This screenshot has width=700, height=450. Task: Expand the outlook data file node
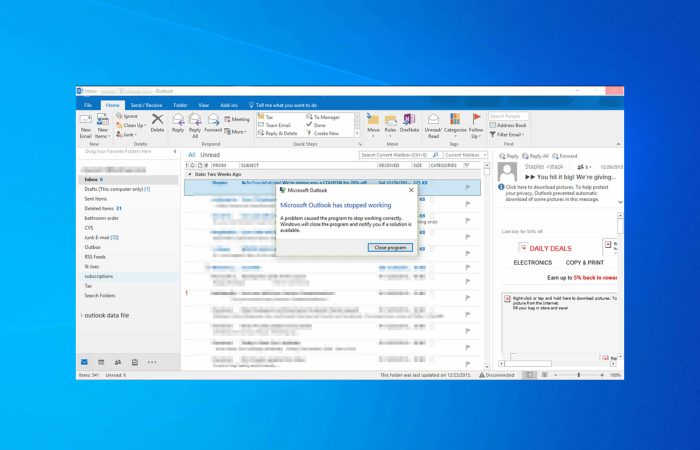(81, 315)
